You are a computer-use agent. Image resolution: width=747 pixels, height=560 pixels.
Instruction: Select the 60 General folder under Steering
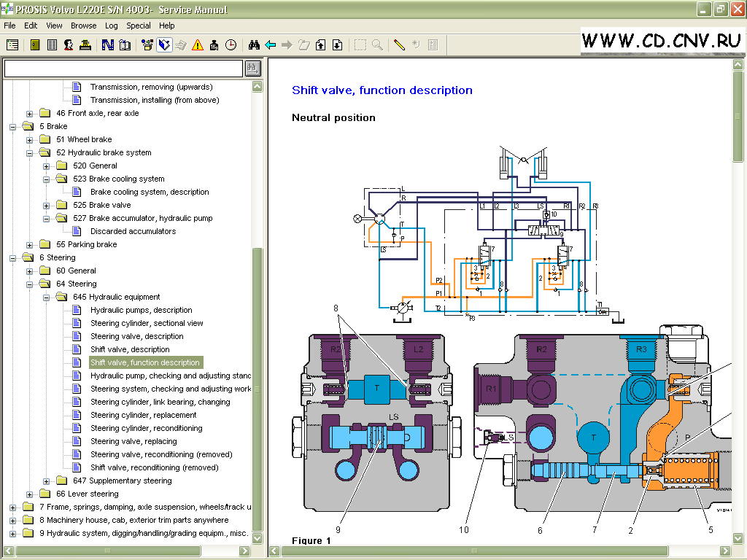point(76,271)
